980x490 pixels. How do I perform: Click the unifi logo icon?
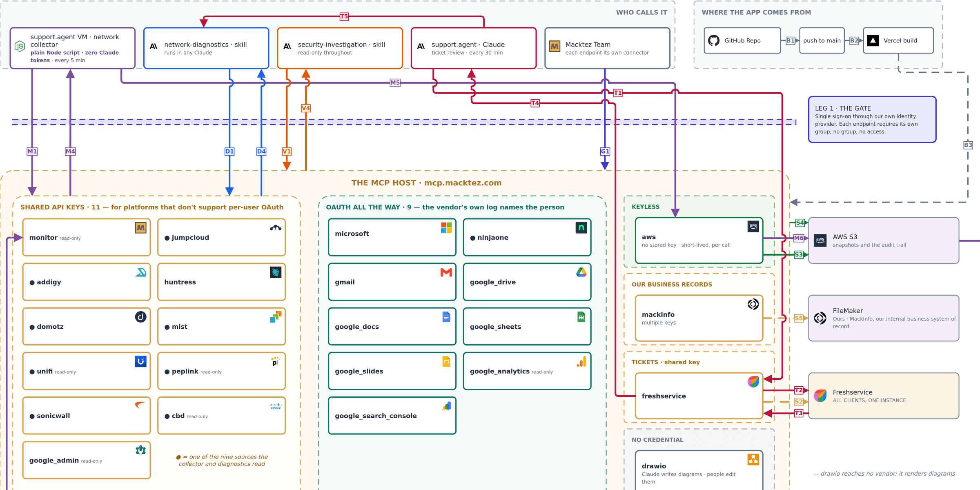140,361
